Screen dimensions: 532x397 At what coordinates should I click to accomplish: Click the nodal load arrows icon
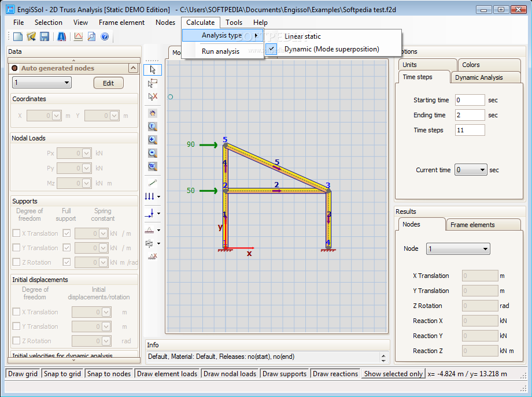[x=150, y=213]
